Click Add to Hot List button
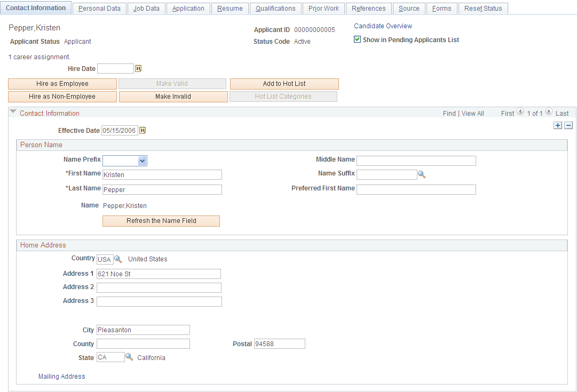 [284, 84]
